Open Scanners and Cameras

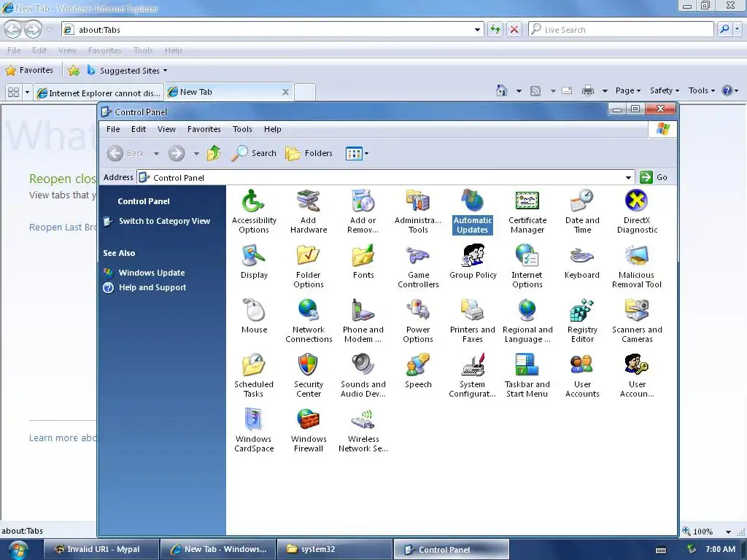click(637, 321)
